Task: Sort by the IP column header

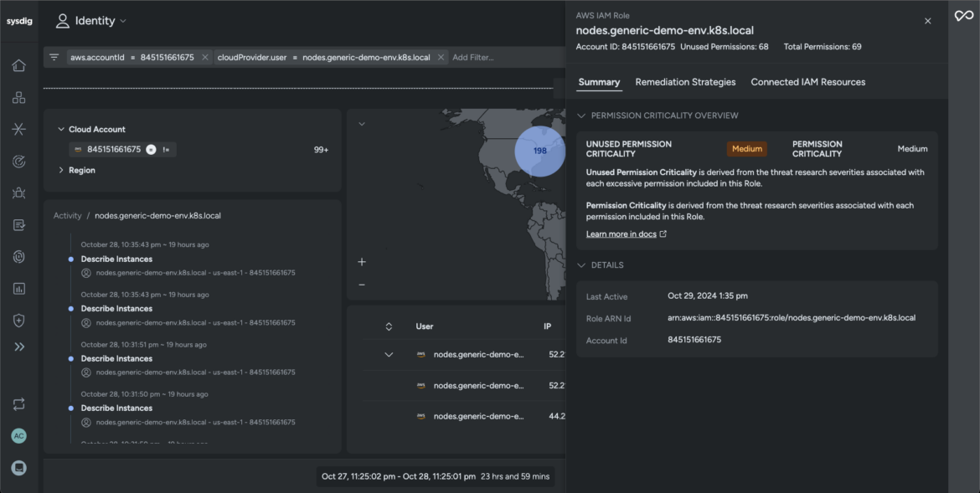Action: tap(548, 326)
